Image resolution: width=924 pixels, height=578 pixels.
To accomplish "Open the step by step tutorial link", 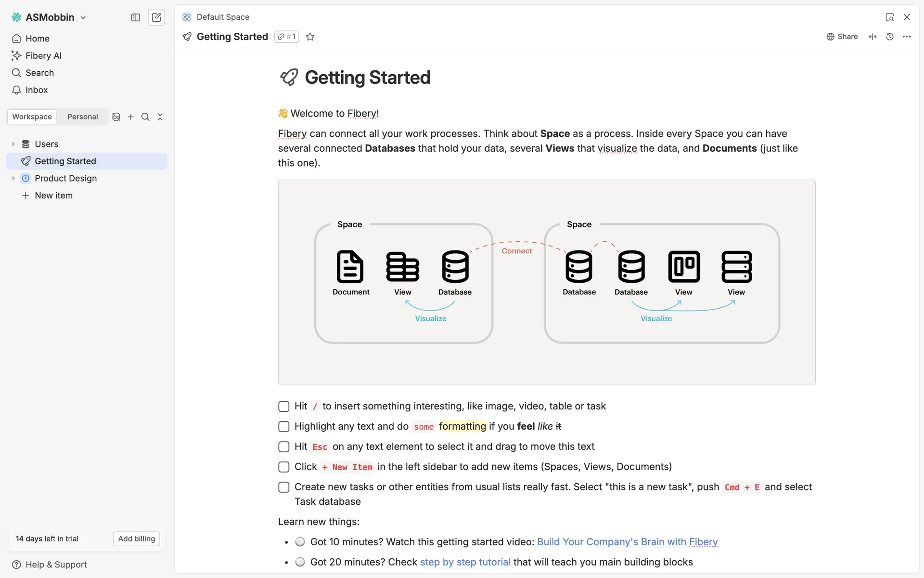I will [465, 562].
